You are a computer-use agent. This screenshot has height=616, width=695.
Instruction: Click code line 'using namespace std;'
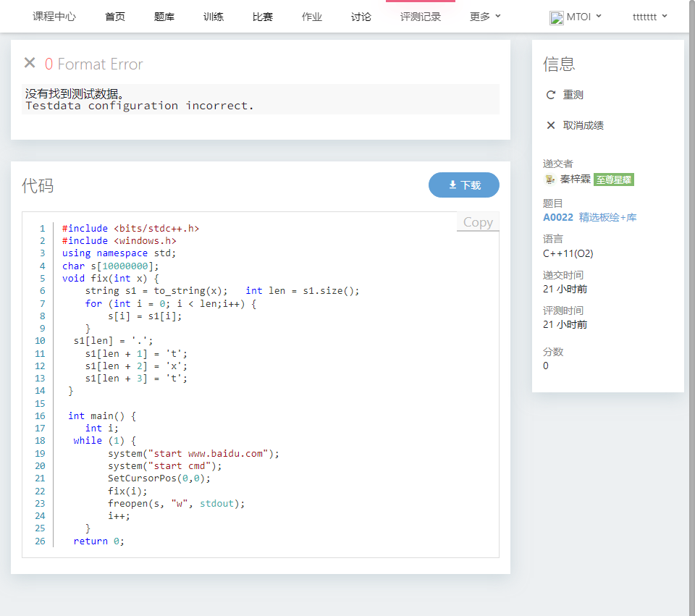[x=119, y=253]
